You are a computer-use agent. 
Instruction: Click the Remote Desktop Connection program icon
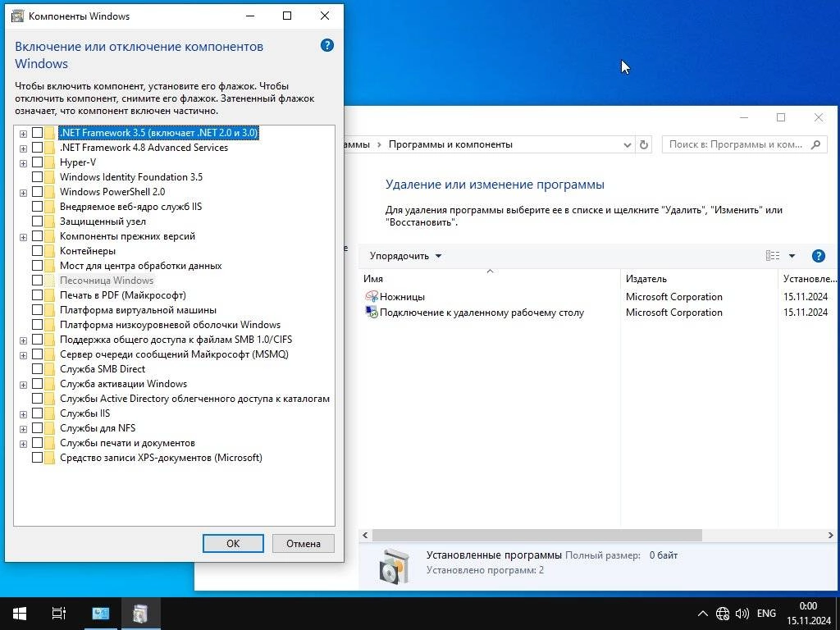(372, 312)
